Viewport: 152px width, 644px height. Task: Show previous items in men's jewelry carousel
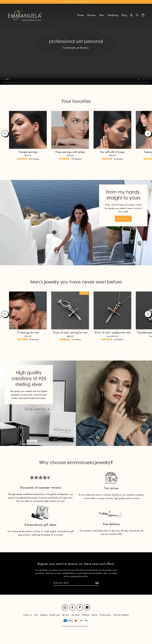tap(5, 314)
